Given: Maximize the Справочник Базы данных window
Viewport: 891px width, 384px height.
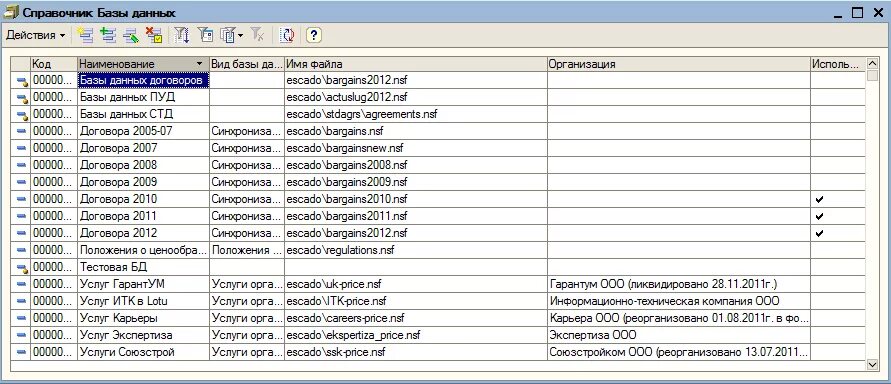Looking at the screenshot, I should coord(857,12).
